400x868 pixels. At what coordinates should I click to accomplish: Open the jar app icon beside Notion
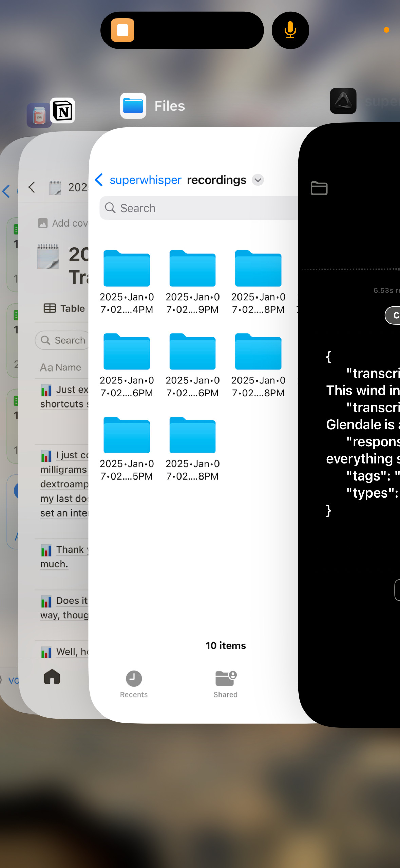click(x=39, y=115)
